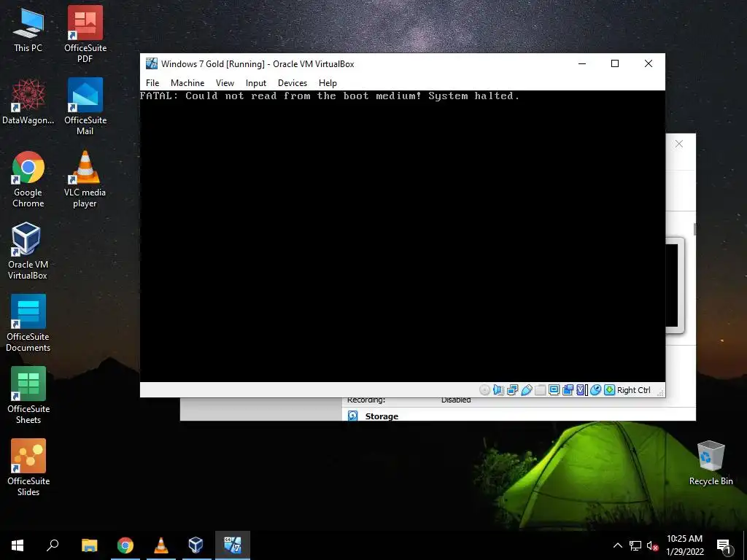Switch to VirtualBox Manager in taskbar

pos(196,545)
